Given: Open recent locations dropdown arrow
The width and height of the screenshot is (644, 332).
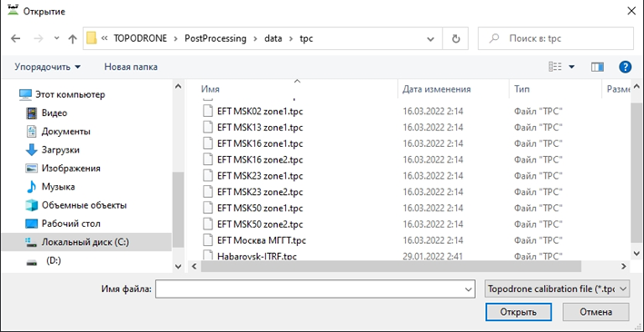Looking at the screenshot, I should (56, 39).
